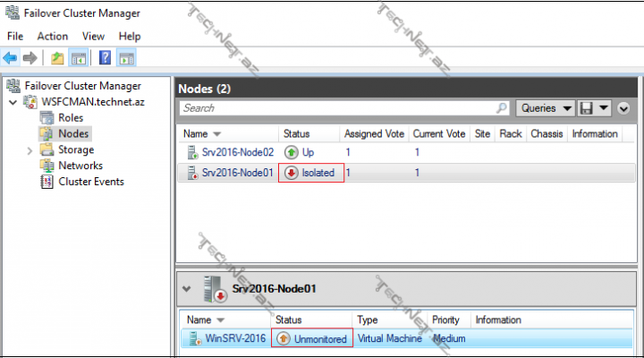Collapse the Srv2016-Node01 details section
The width and height of the screenshot is (644, 358).
click(187, 289)
